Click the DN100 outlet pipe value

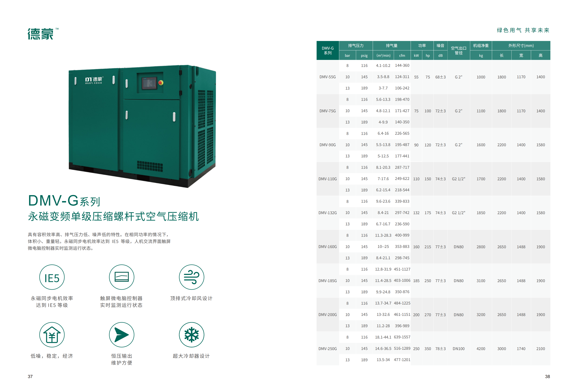pos(458,349)
